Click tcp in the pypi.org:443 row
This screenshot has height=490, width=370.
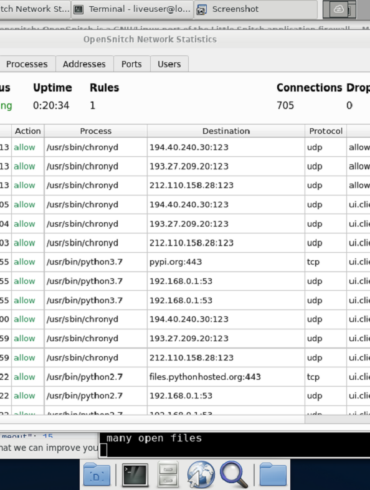tap(313, 262)
